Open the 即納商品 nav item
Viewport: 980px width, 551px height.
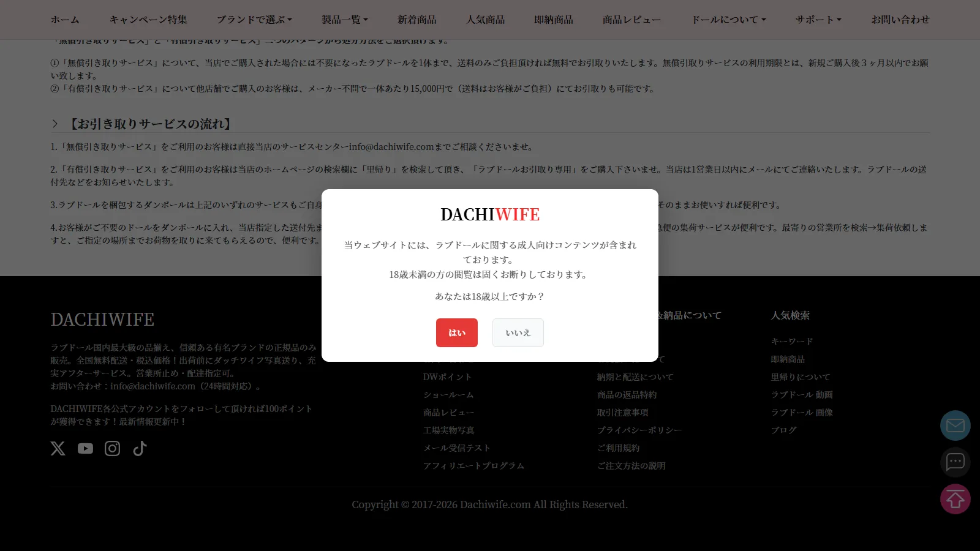[554, 20]
